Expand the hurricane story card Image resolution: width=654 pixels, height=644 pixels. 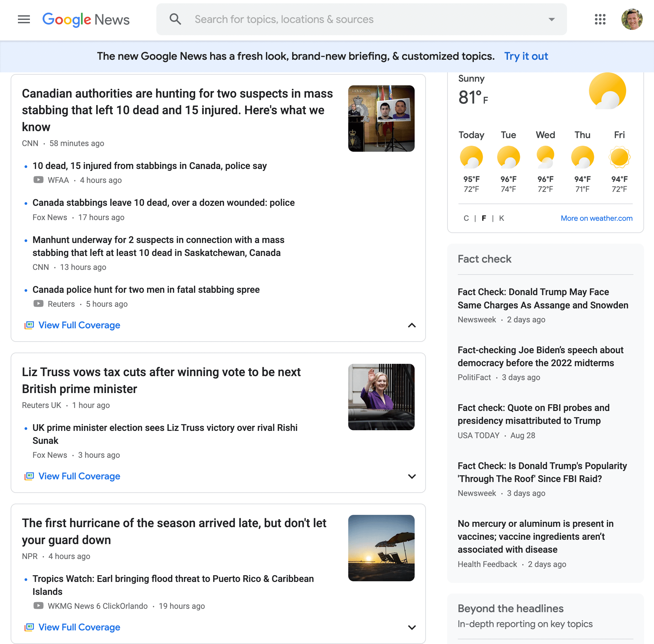coord(411,627)
